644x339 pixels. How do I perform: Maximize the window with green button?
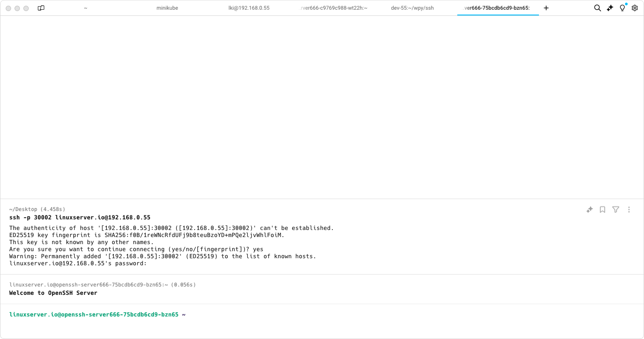click(x=26, y=8)
